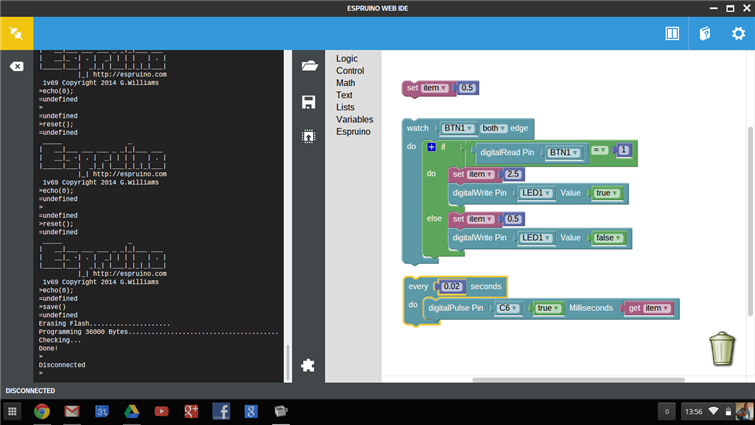Open the Control block category
This screenshot has height=425, width=755.
click(x=350, y=71)
